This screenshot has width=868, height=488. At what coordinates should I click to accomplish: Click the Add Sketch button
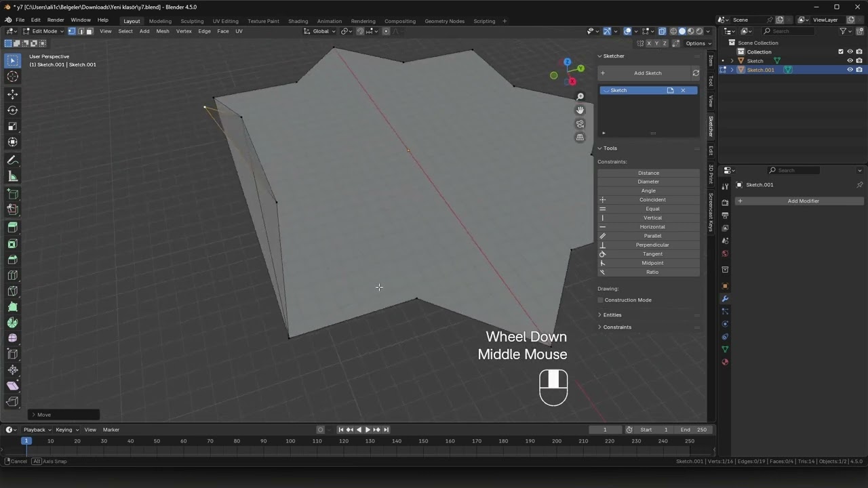click(x=644, y=73)
